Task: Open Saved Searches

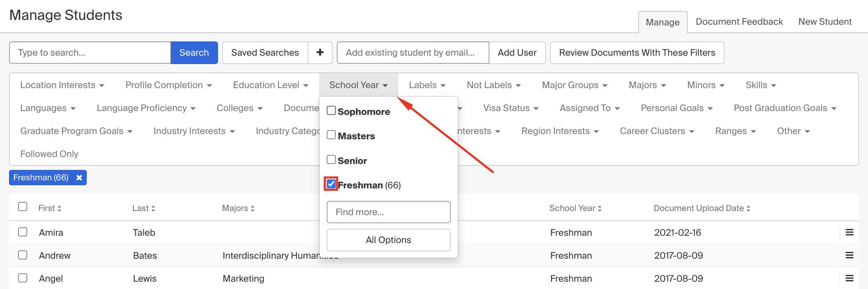Action: [265, 53]
